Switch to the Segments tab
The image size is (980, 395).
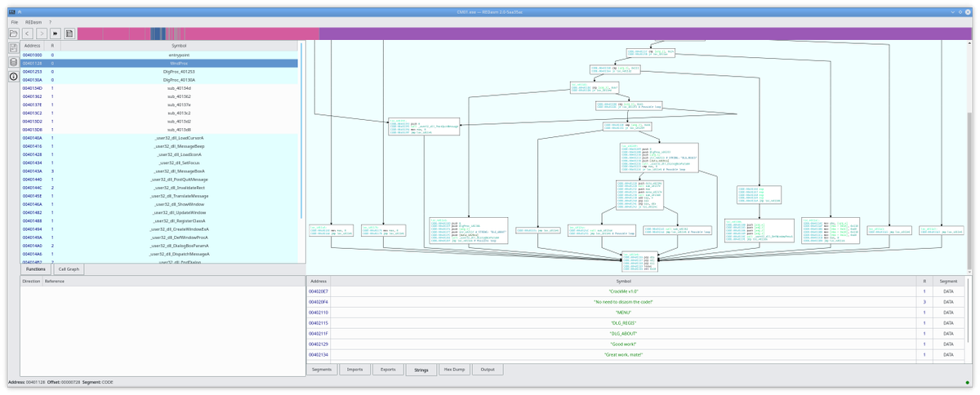pos(322,370)
